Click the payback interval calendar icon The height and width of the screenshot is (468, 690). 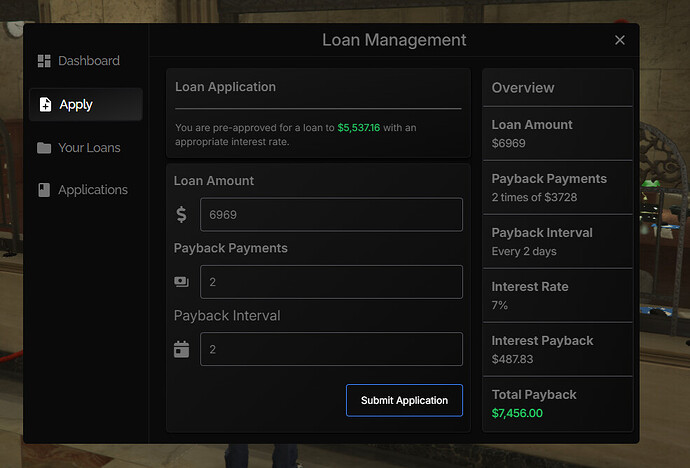(x=181, y=349)
